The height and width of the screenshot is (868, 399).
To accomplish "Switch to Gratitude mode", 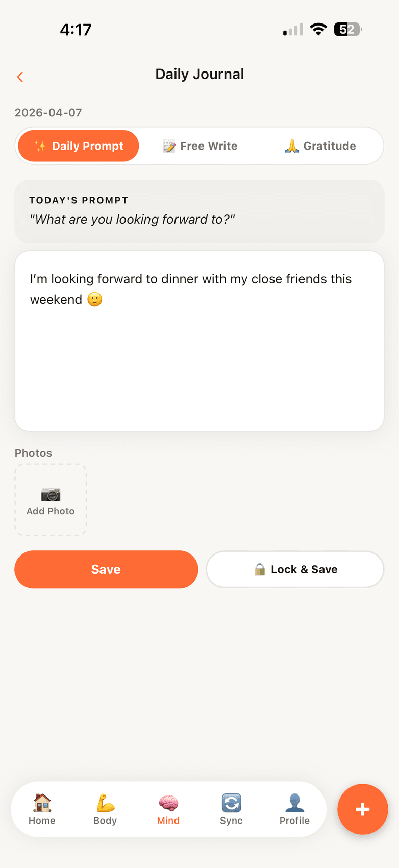I will (320, 146).
